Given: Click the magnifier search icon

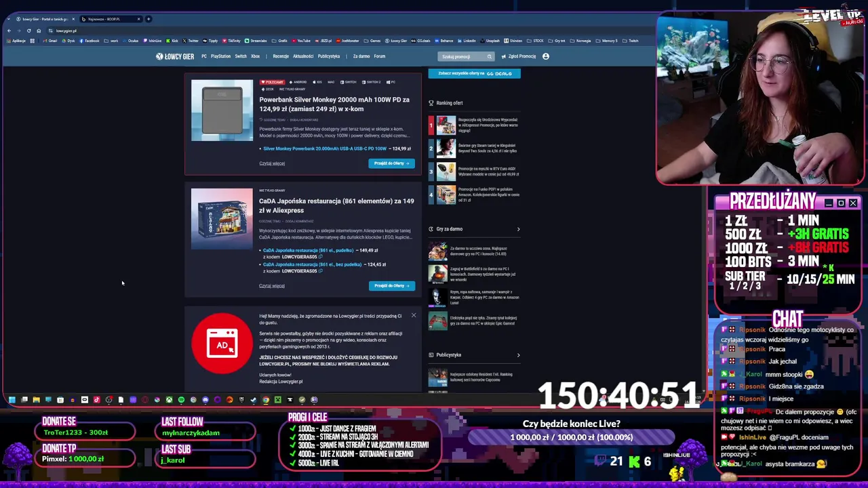Looking at the screenshot, I should coord(489,56).
